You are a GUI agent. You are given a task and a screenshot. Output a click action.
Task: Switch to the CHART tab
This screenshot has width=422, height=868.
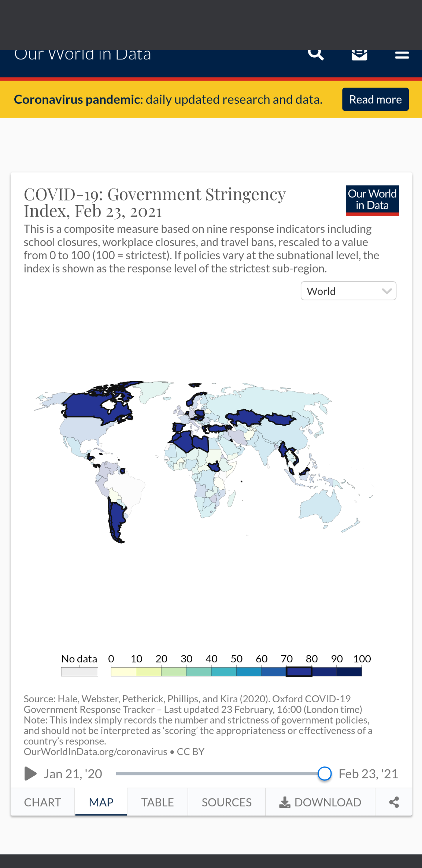(42, 802)
